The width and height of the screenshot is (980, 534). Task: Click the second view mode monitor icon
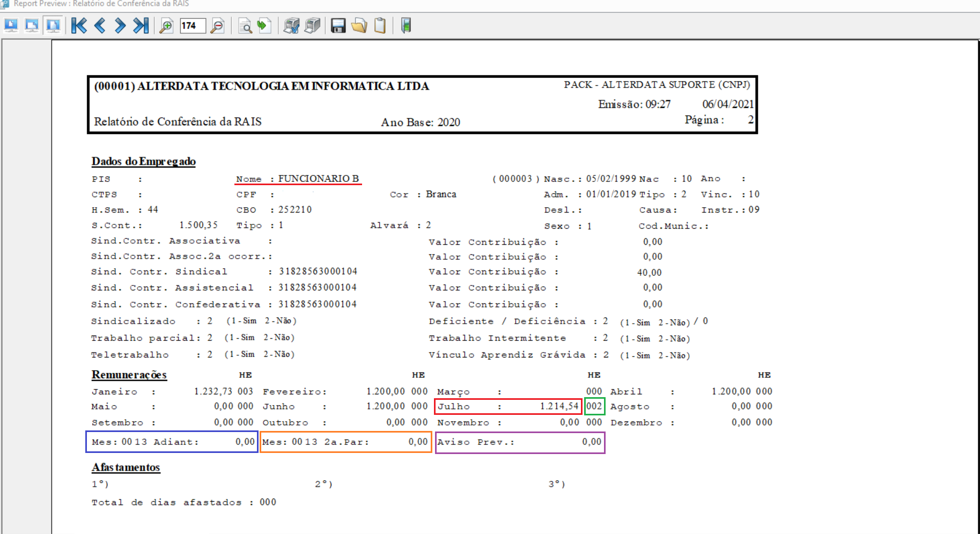tap(32, 25)
